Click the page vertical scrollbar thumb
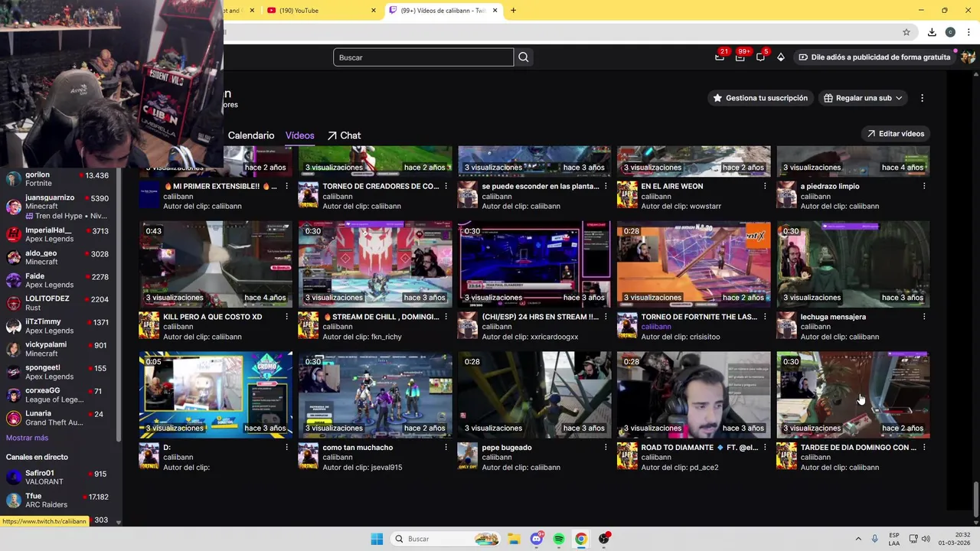The height and width of the screenshot is (551, 980). point(975,499)
